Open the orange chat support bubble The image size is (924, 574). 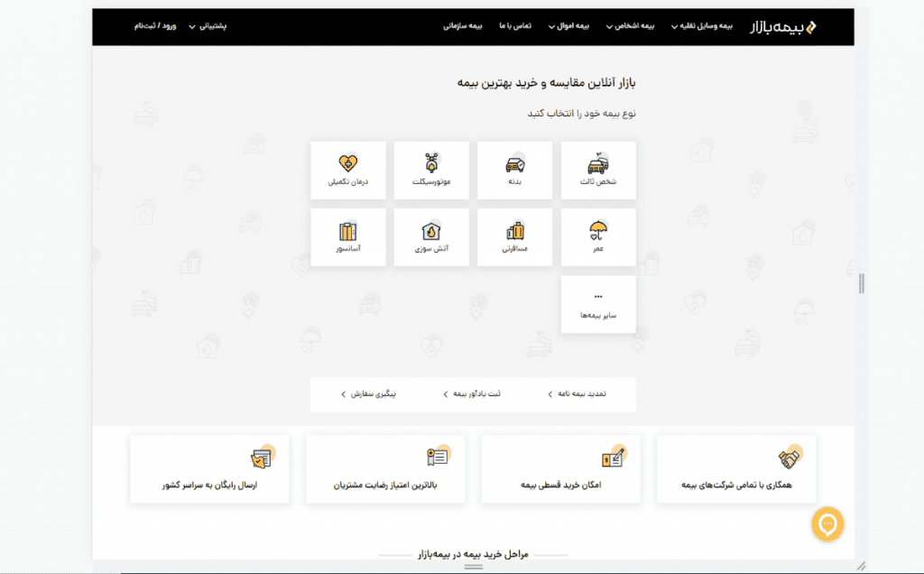coord(827,523)
